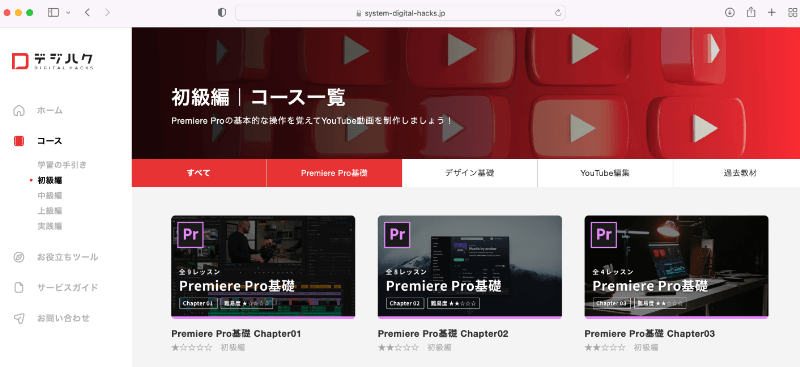Switch to the Premiere Pro基礎 tab

tap(334, 173)
